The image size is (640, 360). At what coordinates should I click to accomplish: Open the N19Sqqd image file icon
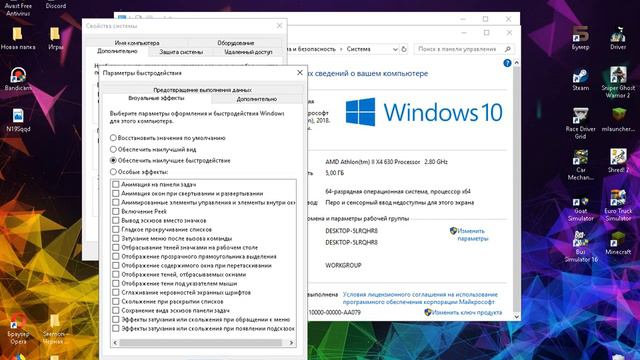pos(18,120)
